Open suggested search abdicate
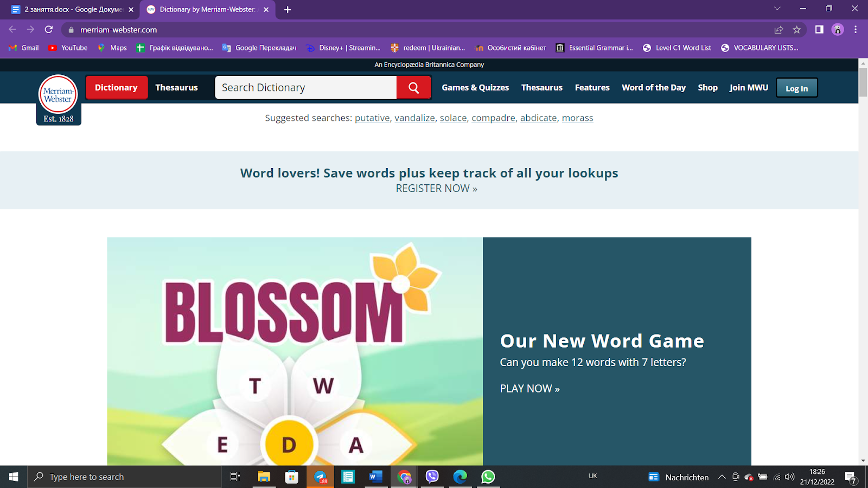The width and height of the screenshot is (868, 488). 539,118
